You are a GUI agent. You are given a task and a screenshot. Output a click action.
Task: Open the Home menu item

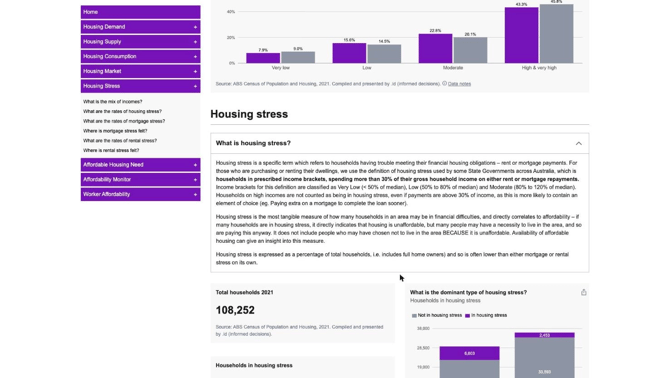click(x=140, y=12)
